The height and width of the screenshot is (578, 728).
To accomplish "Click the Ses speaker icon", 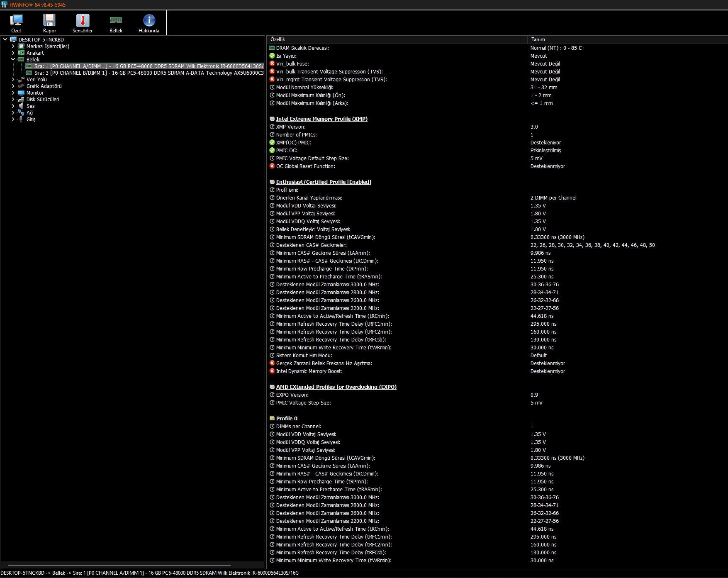I will click(21, 106).
